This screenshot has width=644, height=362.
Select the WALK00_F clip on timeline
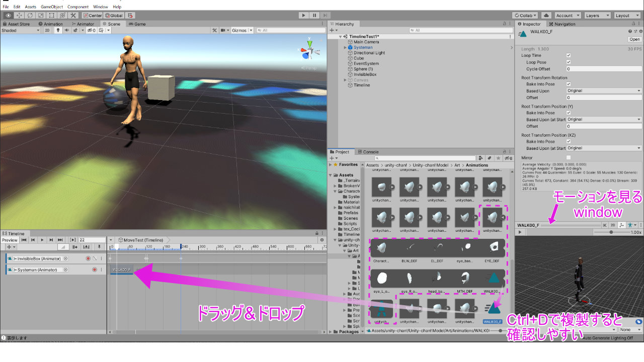click(x=122, y=270)
